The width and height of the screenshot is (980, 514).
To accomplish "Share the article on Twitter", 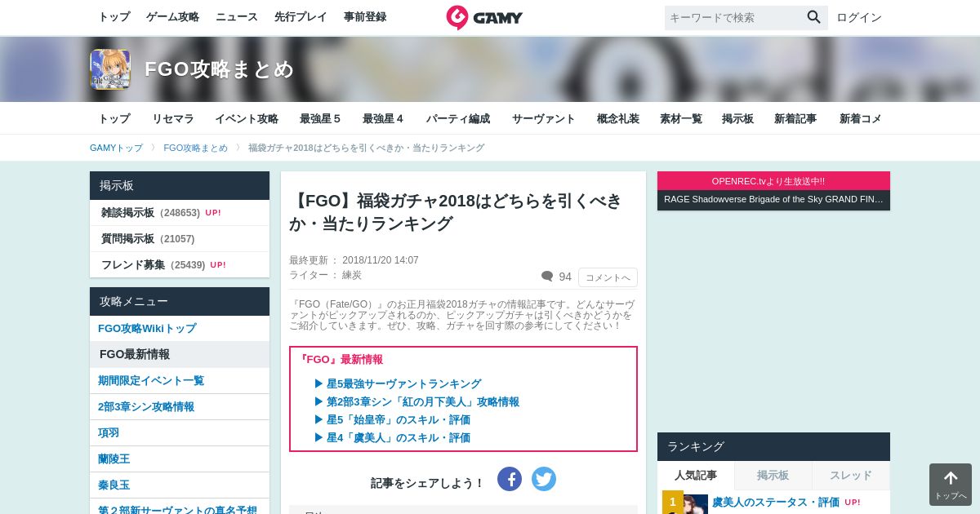I will tap(544, 479).
